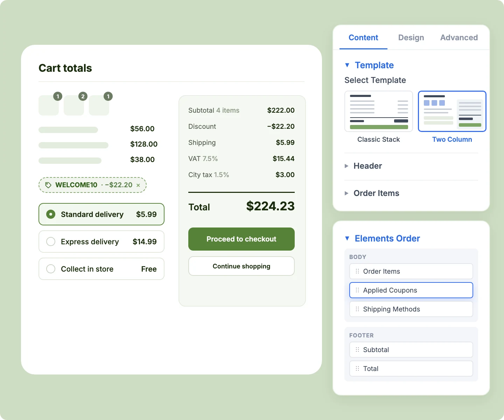Select the Standard delivery radio button
The height and width of the screenshot is (420, 504).
point(51,214)
